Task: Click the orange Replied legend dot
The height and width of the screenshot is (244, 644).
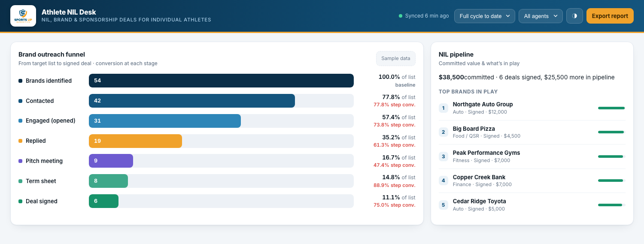Action: (x=20, y=141)
